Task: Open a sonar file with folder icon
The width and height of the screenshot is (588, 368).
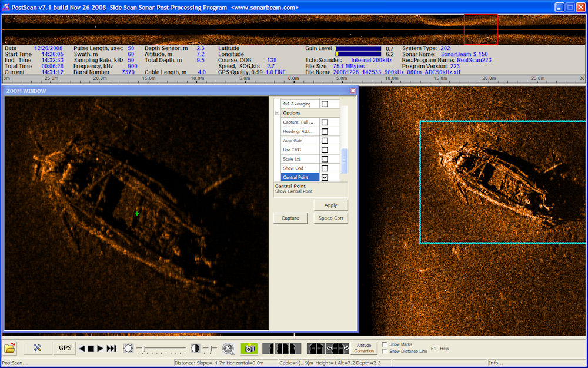Action: click(10, 348)
